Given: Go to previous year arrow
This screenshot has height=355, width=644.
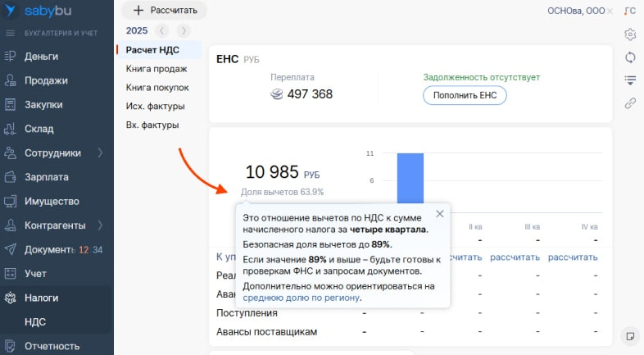Looking at the screenshot, I should tap(162, 31).
